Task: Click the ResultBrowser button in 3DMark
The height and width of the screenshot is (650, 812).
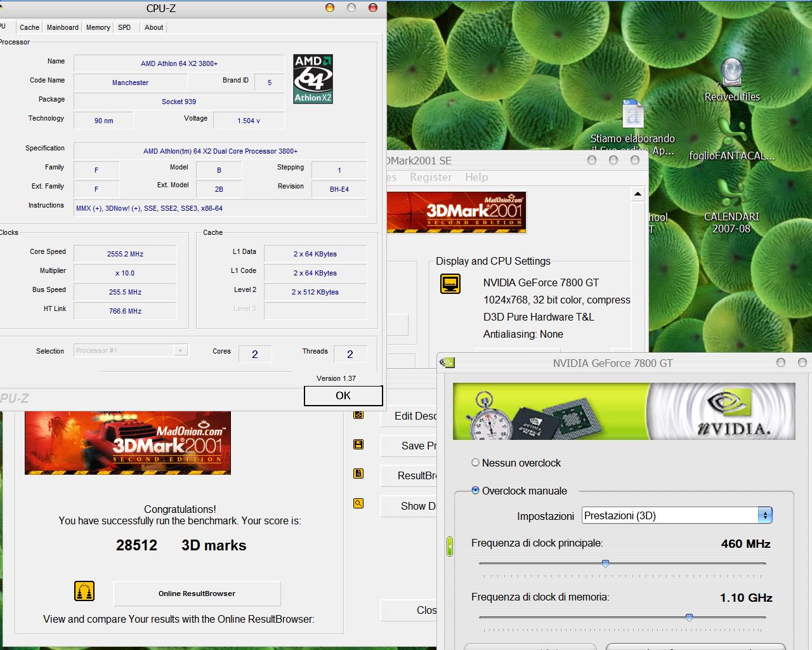Action: pyautogui.click(x=409, y=475)
